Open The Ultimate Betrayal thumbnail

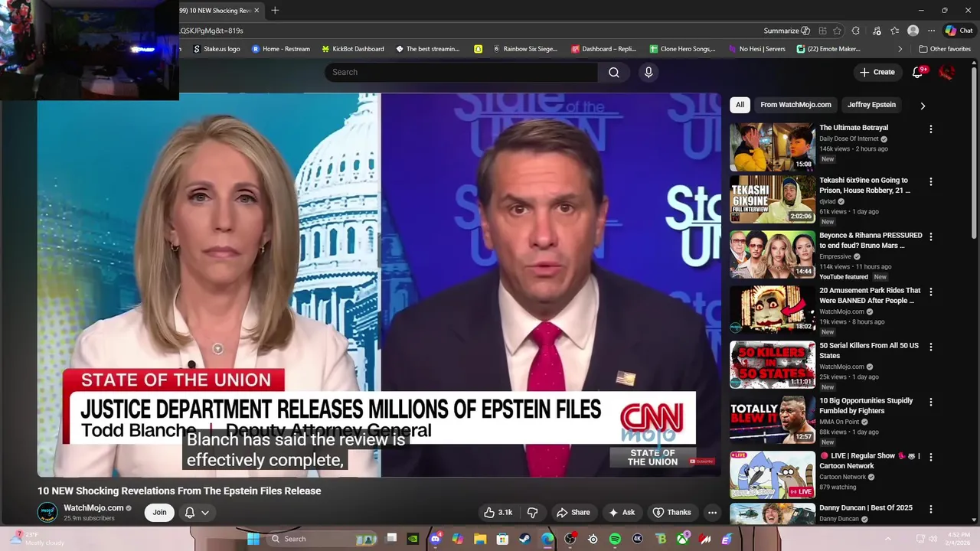click(x=772, y=147)
